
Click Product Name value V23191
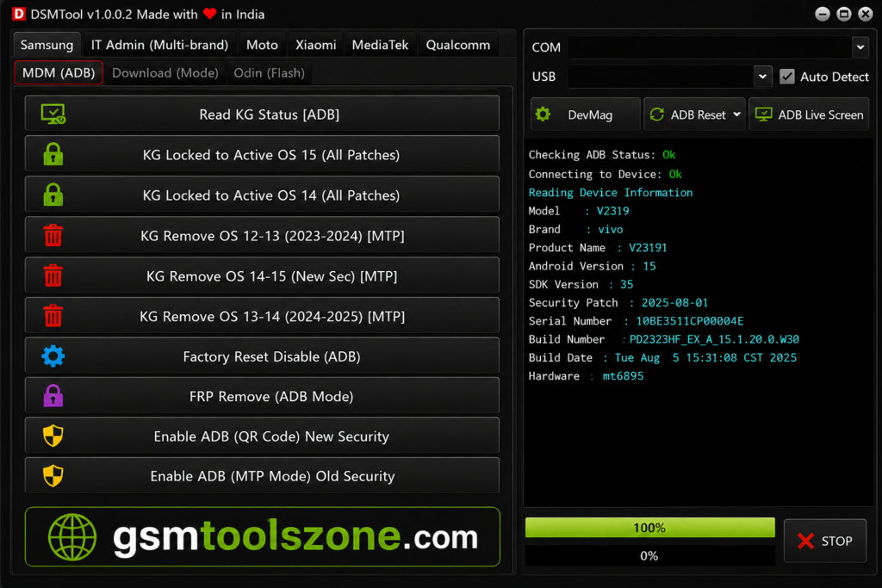point(648,247)
